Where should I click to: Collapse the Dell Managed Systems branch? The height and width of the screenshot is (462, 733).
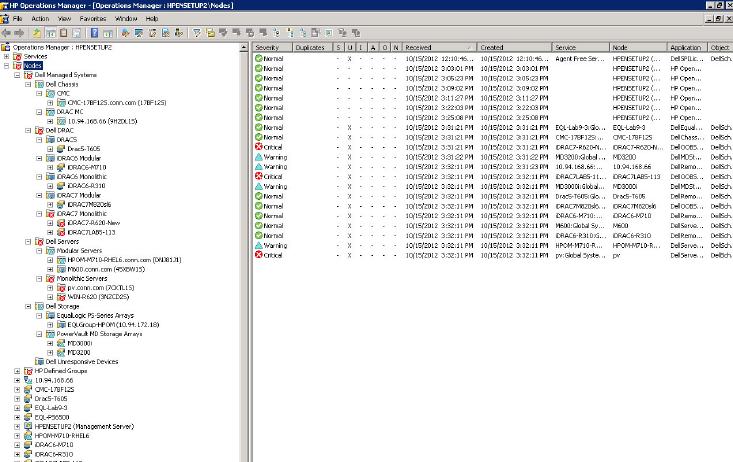tap(17, 75)
